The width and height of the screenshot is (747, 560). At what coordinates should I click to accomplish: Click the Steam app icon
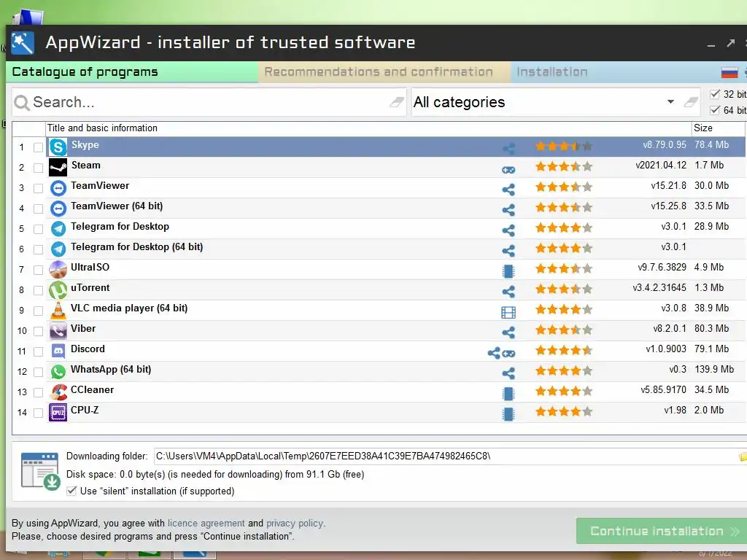pos(58,168)
